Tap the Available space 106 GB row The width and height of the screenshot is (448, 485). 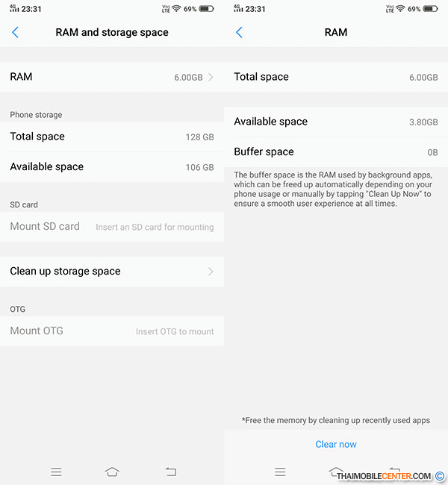pos(112,167)
